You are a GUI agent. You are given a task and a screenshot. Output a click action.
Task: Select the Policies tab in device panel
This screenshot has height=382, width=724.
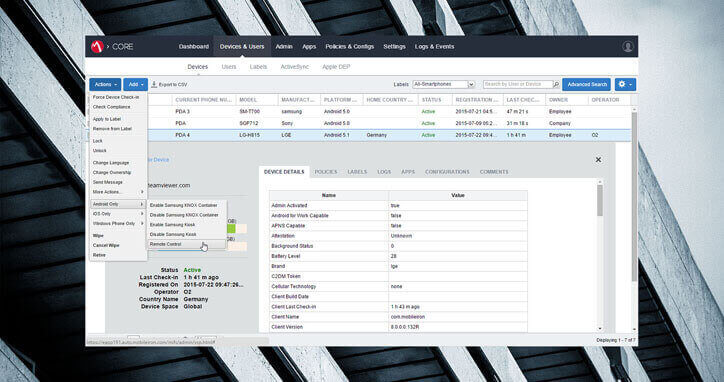tap(326, 172)
